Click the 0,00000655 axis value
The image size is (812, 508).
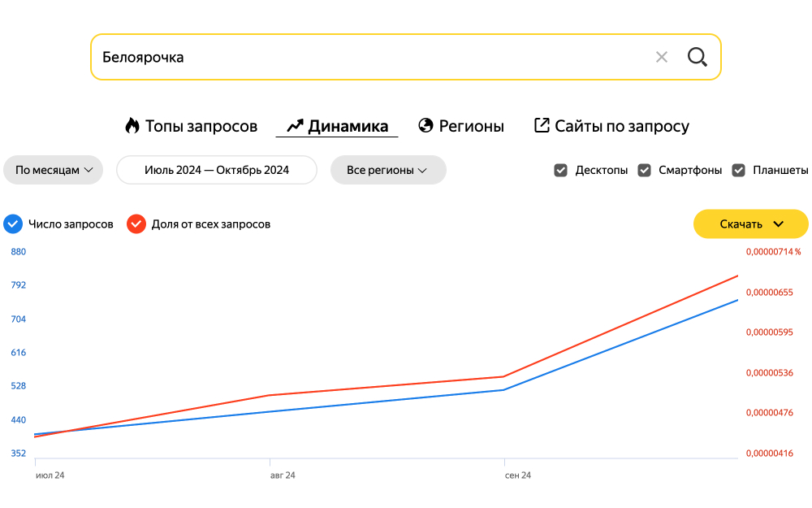point(770,293)
